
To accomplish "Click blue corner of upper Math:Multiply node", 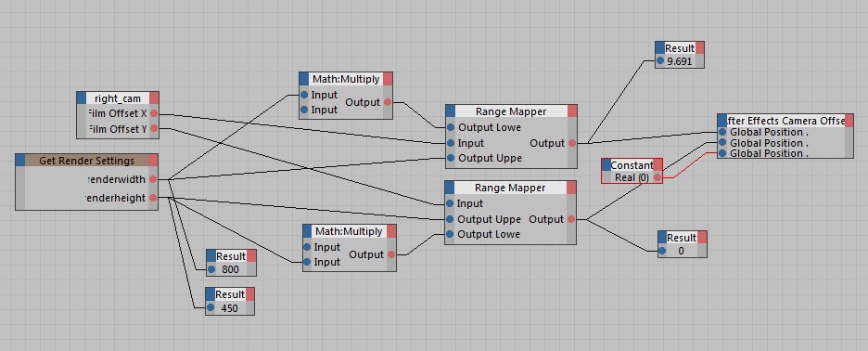I will (304, 79).
